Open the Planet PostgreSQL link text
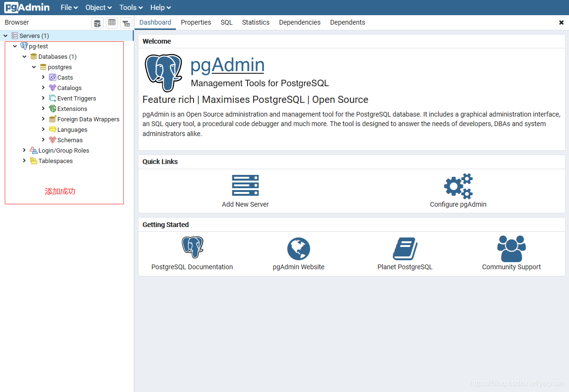Viewport: 569px width, 392px height. (405, 267)
